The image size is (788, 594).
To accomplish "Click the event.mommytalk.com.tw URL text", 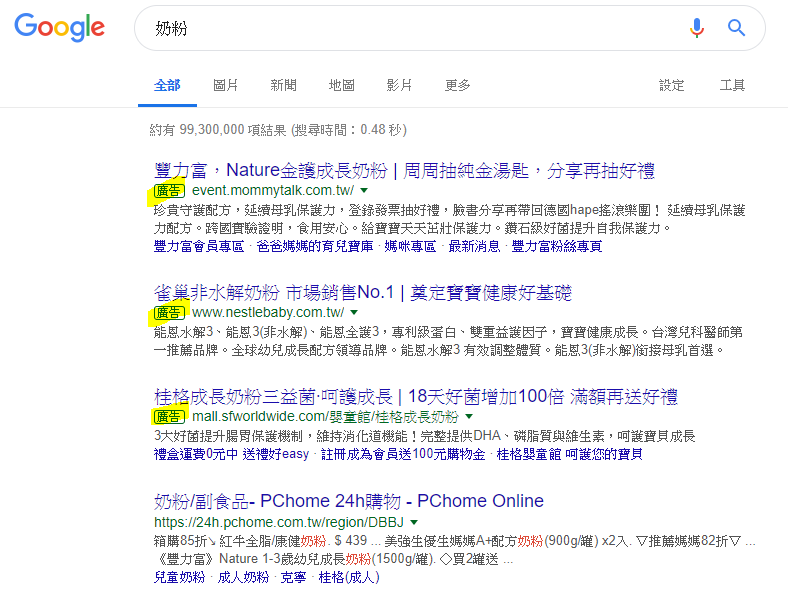I will click(x=273, y=190).
